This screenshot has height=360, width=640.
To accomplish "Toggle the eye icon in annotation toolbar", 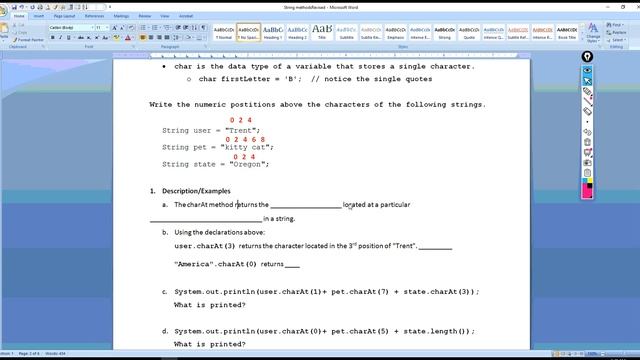I will click(x=587, y=70).
